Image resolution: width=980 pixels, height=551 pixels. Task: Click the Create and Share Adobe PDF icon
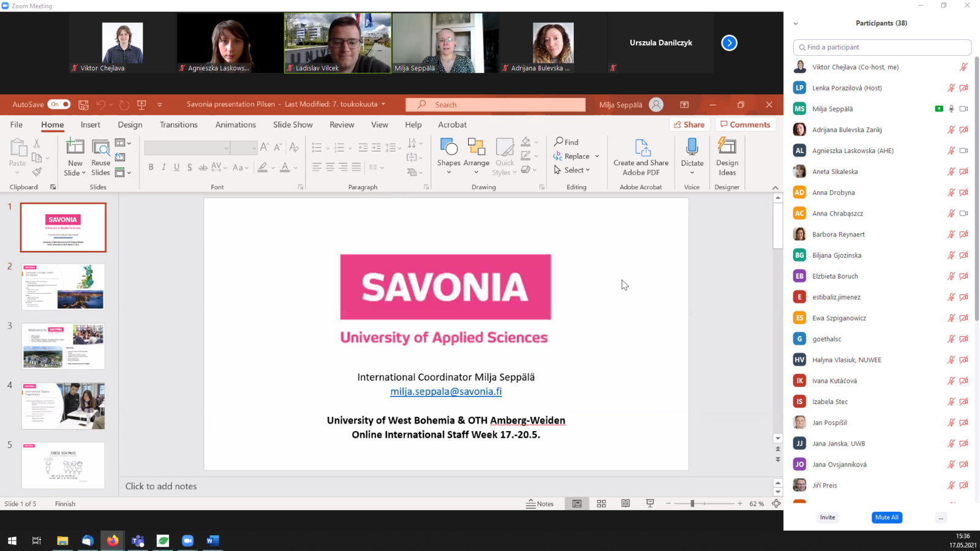tap(641, 147)
